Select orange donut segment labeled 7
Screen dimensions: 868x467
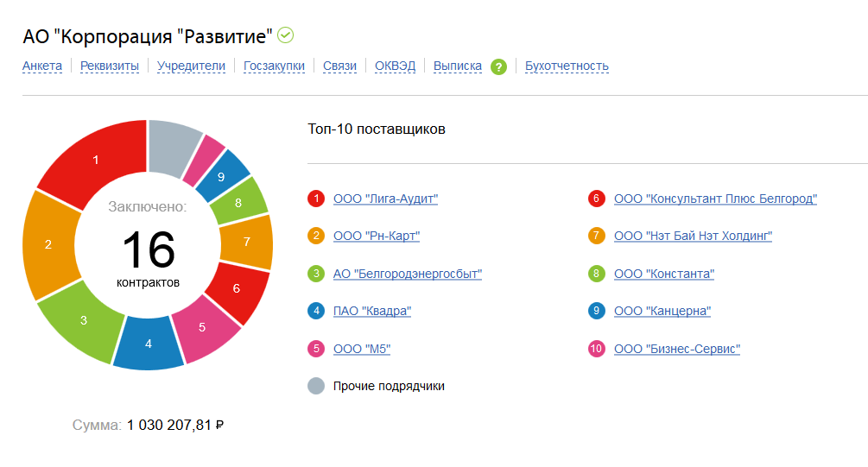pyautogui.click(x=247, y=242)
